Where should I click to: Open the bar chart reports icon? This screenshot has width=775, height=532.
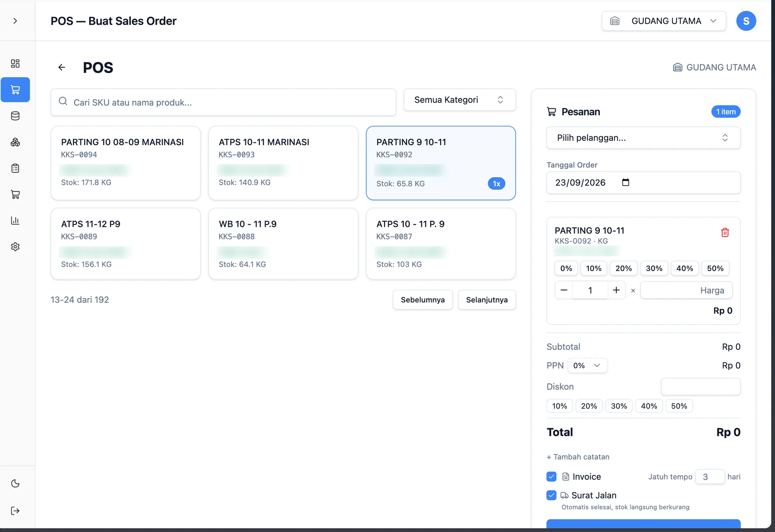click(15, 220)
